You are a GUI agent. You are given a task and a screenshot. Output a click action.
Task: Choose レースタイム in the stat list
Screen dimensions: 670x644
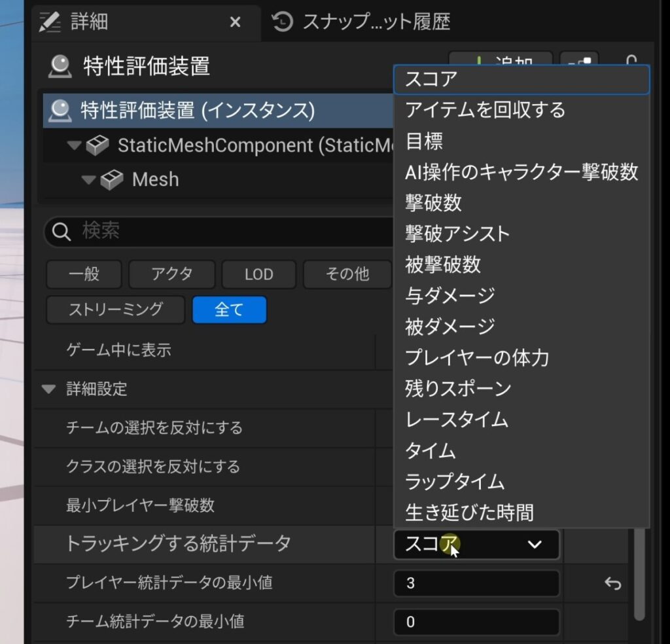[x=456, y=419]
